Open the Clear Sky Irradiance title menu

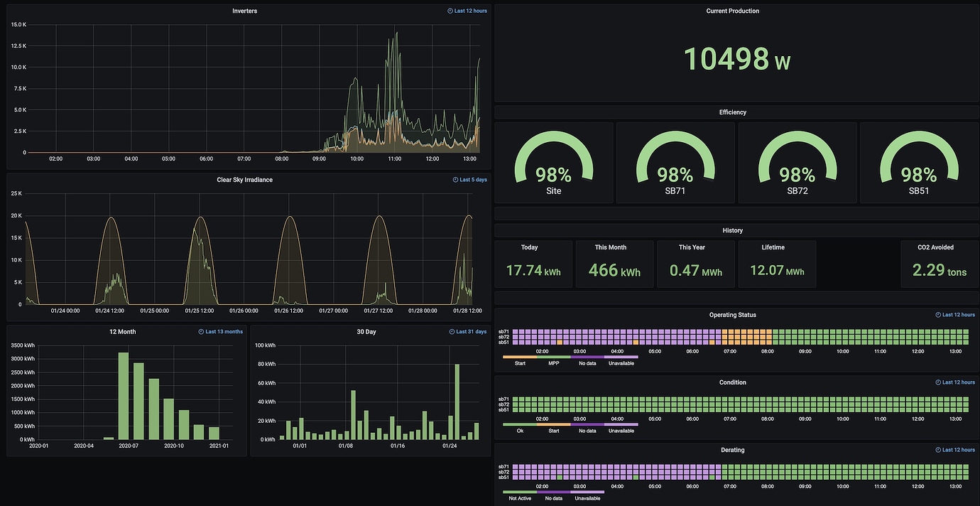(x=244, y=180)
